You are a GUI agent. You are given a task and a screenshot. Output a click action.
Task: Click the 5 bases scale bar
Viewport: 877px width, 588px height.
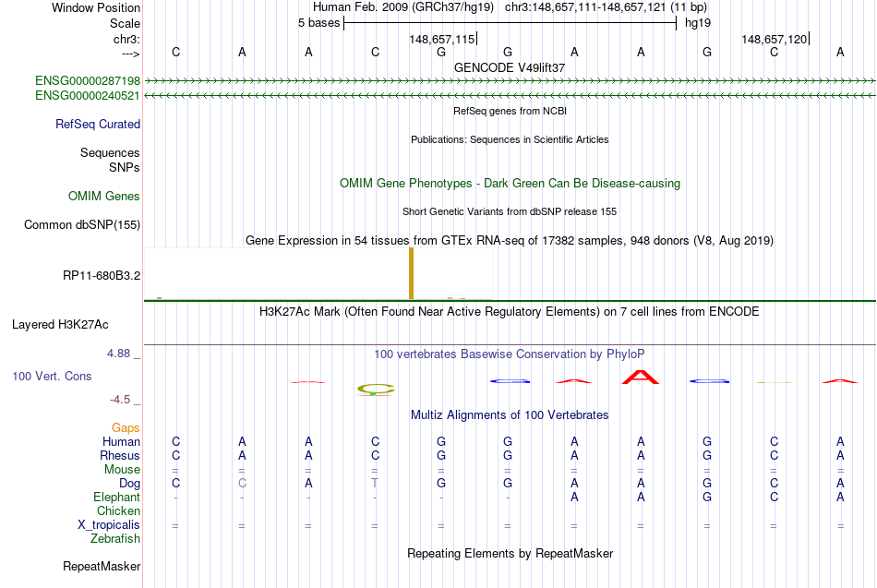[x=511, y=23]
